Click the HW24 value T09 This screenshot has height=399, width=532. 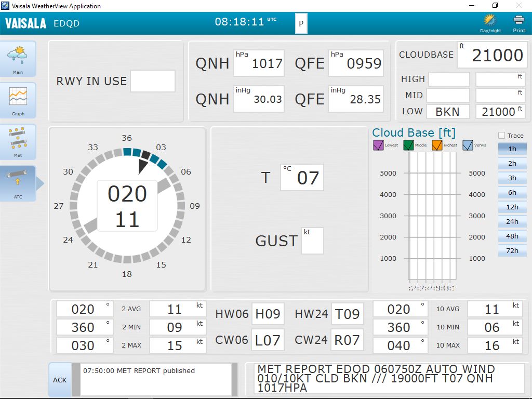point(347,314)
